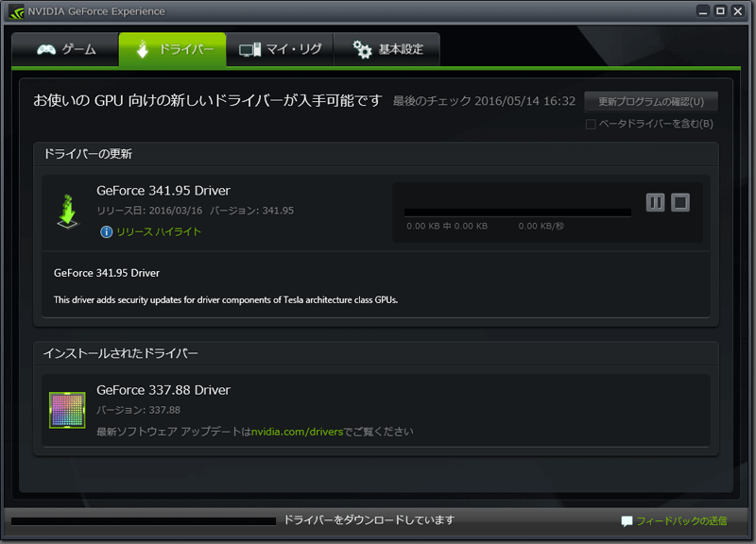
Task: Click the blue info icon beside リリース ハイライト
Action: (x=106, y=232)
